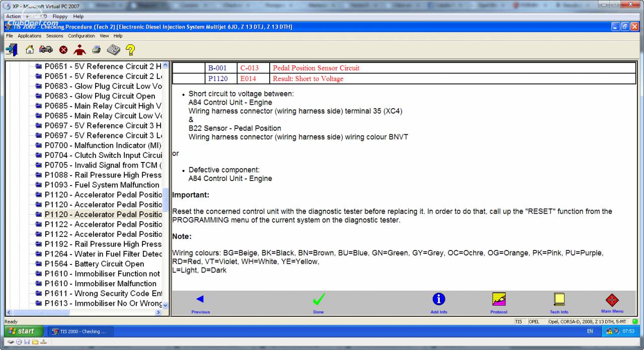Select P1613 Immobiliser No Or Wrong entry
This screenshot has width=644, height=350.
[x=99, y=303]
